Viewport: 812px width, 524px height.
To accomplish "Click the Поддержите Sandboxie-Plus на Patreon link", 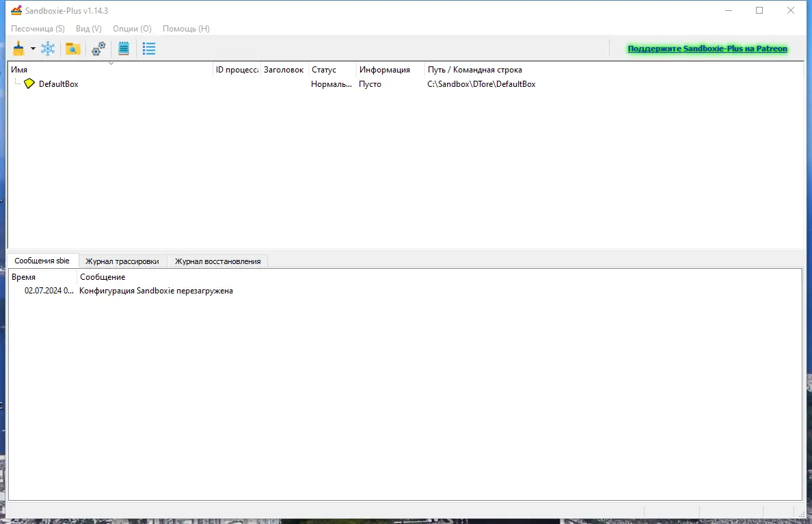I will pyautogui.click(x=707, y=49).
